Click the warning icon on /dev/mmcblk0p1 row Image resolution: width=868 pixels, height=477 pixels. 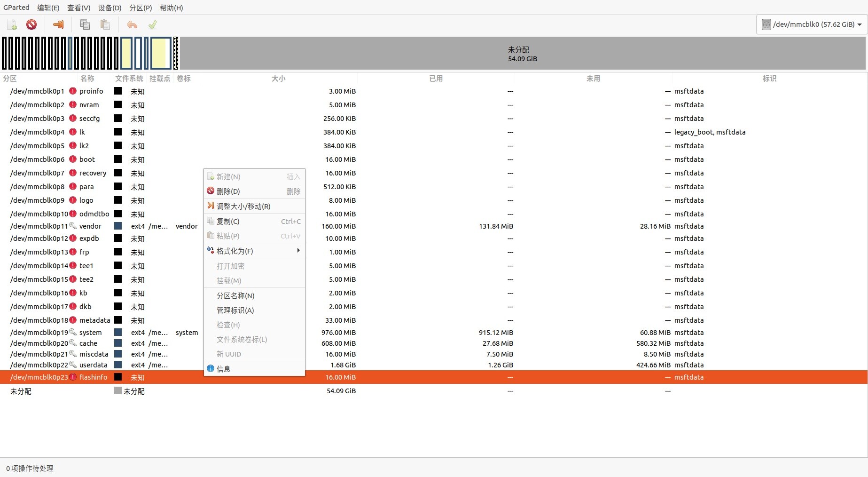(73, 91)
